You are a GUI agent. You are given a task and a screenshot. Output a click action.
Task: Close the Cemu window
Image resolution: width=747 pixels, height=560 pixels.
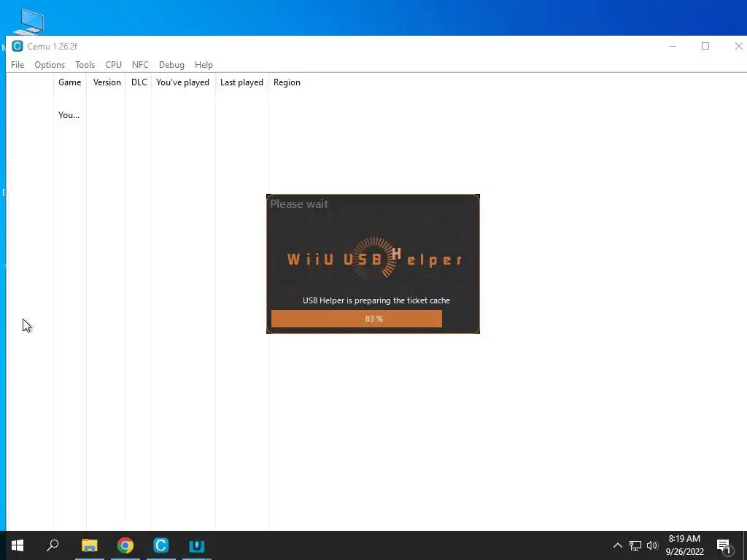click(738, 46)
